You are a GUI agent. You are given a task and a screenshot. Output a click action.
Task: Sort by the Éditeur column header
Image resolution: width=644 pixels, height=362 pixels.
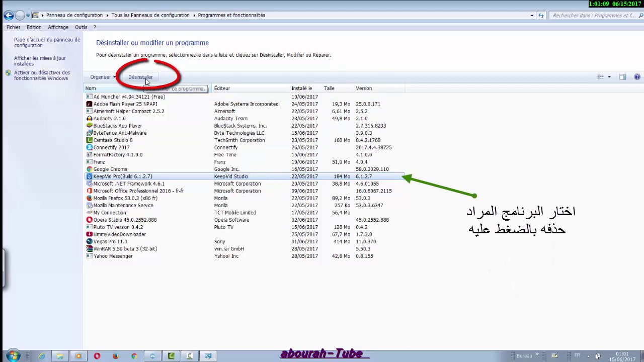[222, 88]
